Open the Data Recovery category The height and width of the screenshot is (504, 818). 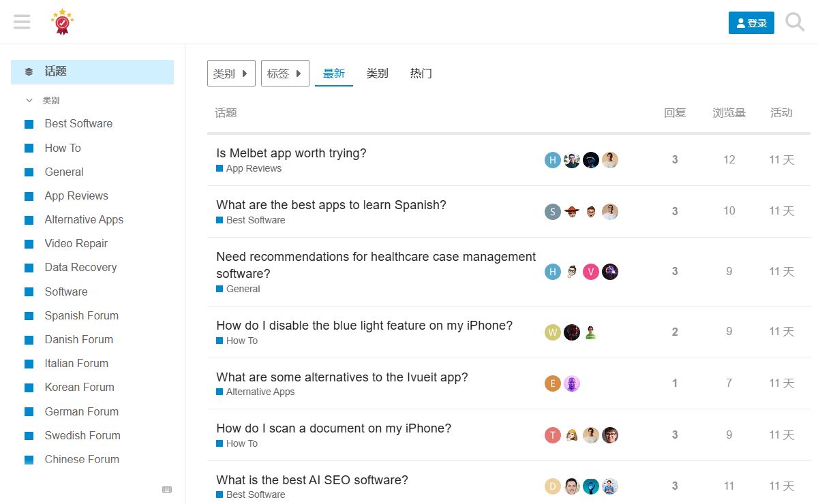[80, 267]
